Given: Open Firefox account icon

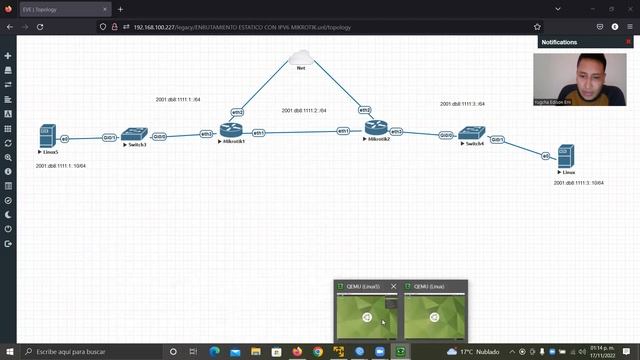Looking at the screenshot, I should [x=615, y=27].
